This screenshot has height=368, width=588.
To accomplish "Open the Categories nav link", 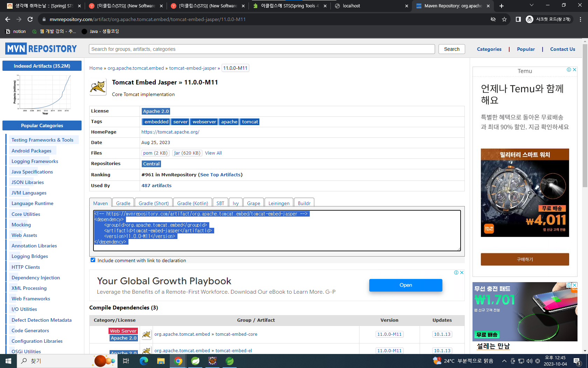I will click(x=489, y=49).
